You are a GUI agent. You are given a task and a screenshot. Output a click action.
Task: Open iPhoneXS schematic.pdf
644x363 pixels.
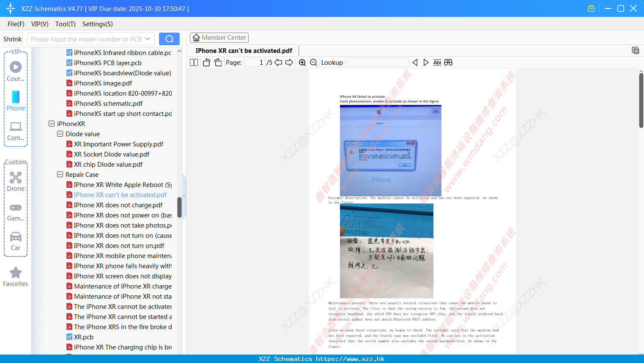(108, 103)
